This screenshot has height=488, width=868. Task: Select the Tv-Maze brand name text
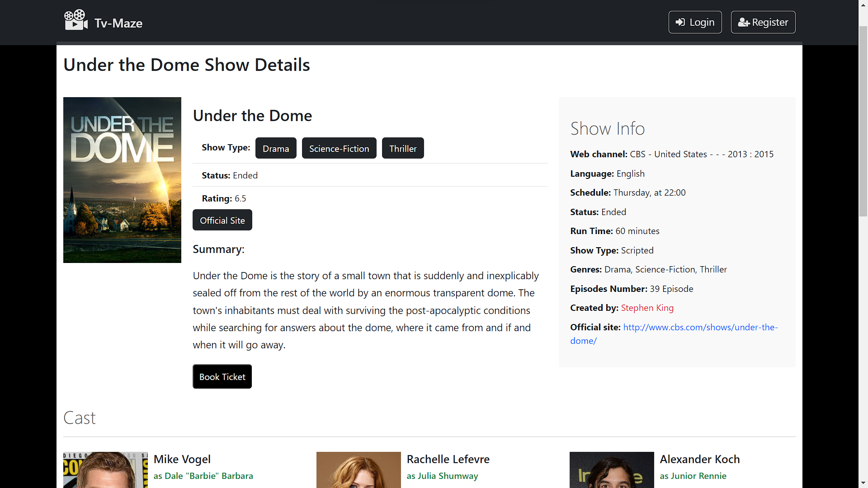click(118, 23)
